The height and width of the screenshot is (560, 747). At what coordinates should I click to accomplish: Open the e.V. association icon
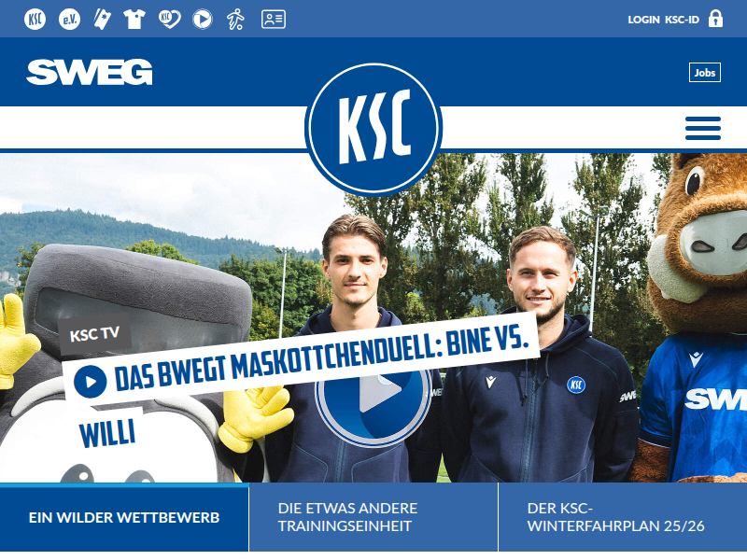point(69,20)
